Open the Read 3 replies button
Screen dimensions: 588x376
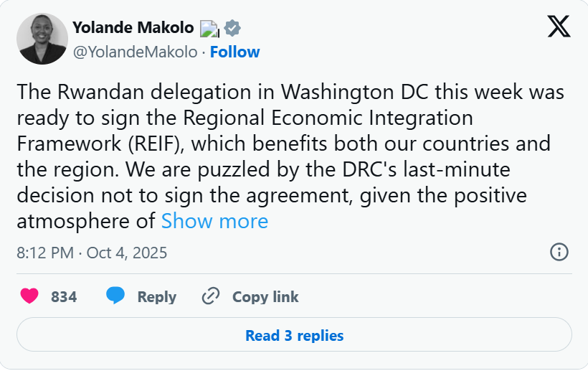click(x=294, y=335)
